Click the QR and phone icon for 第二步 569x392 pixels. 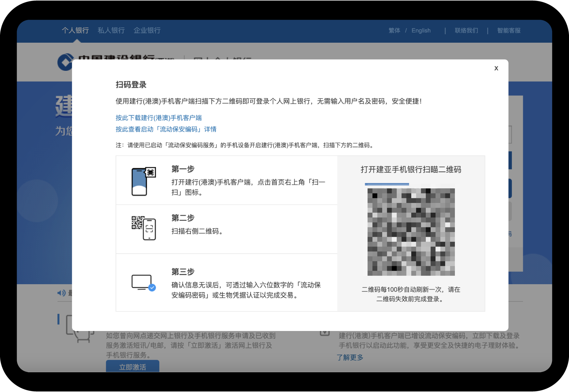144,228
